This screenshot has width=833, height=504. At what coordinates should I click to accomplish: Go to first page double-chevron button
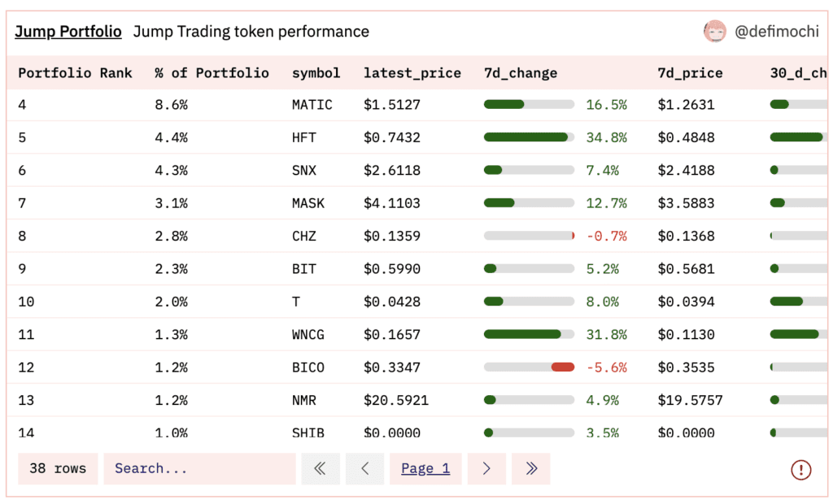321,468
